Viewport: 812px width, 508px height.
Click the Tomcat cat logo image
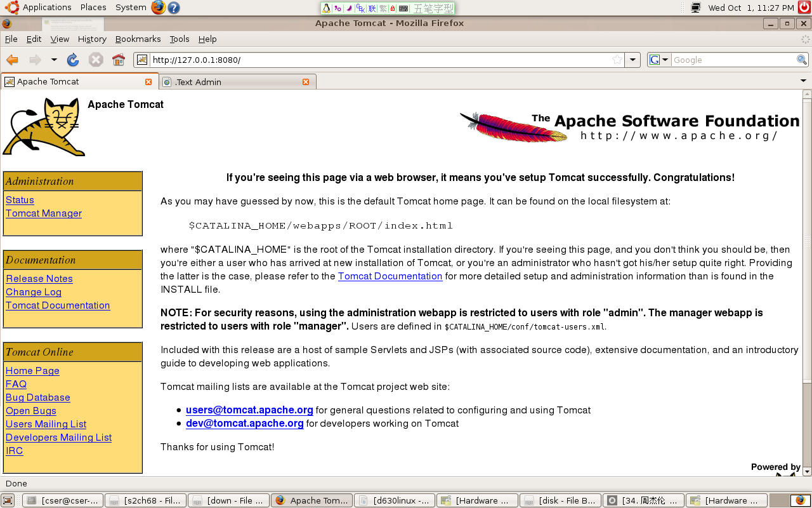click(x=44, y=127)
